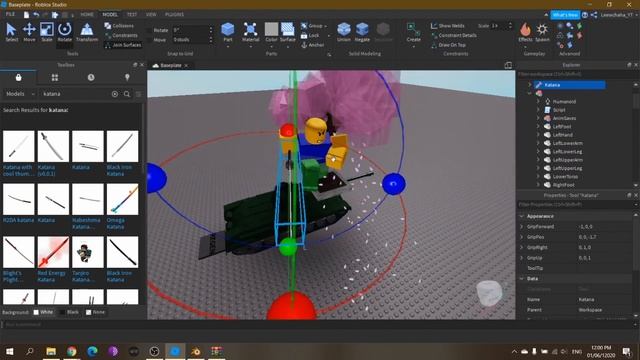Click the Omega Katana thumbnail
The height and width of the screenshot is (360, 640).
(122, 199)
